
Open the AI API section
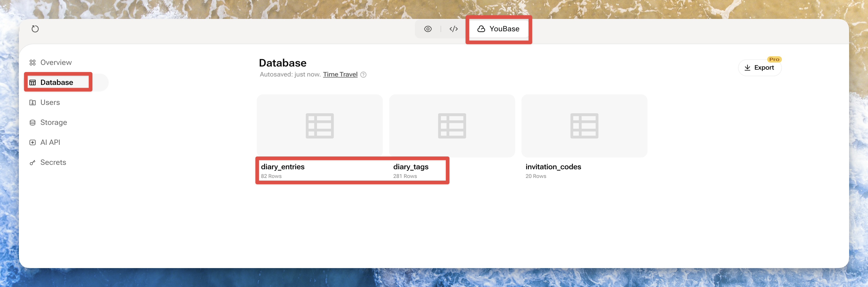(50, 142)
